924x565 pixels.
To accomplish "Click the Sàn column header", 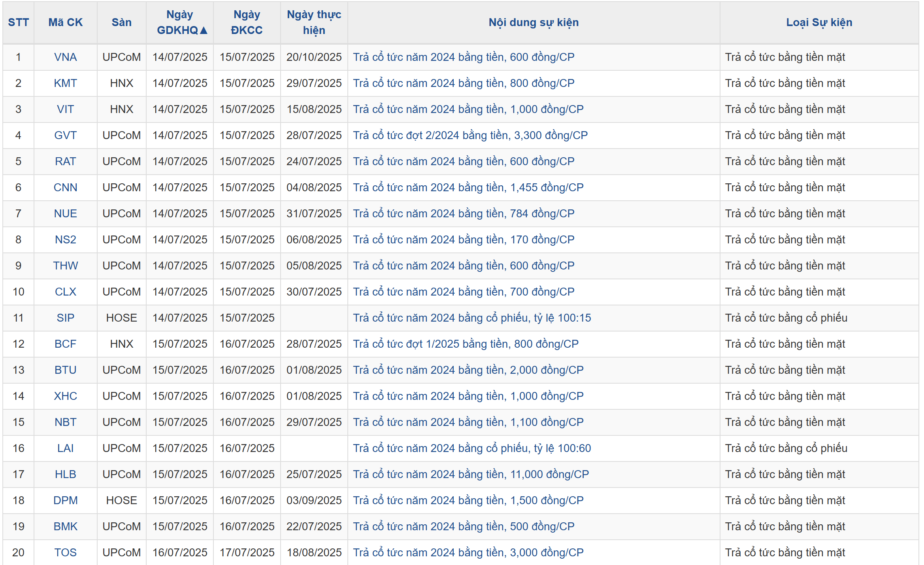I will click(122, 23).
